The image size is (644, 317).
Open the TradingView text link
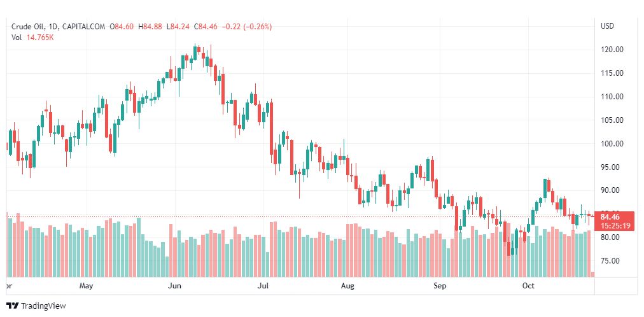(x=43, y=306)
